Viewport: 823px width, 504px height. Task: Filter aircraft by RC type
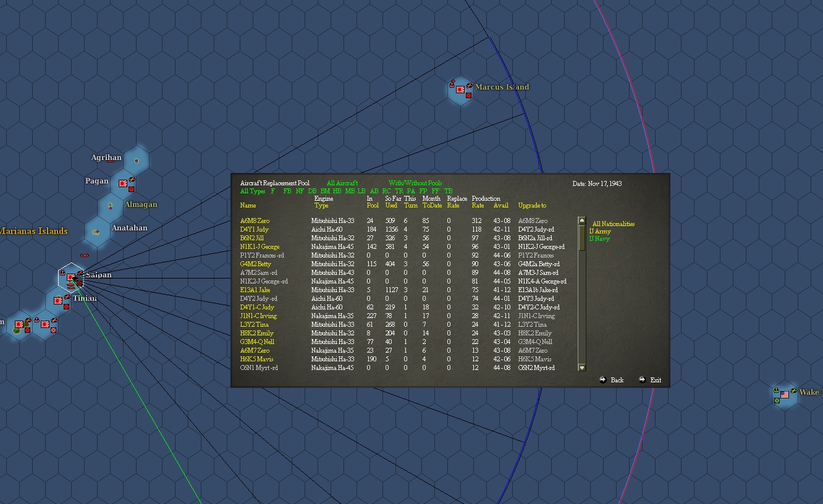387,191
